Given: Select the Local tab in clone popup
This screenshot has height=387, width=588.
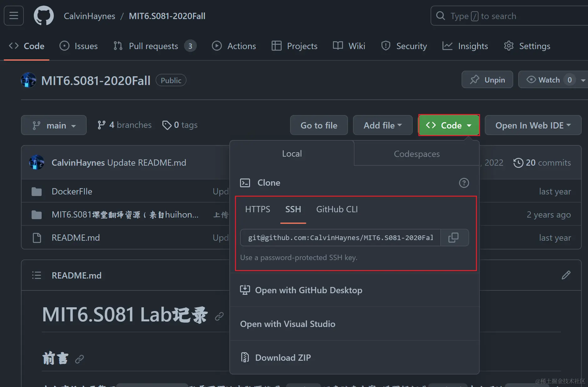Looking at the screenshot, I should pyautogui.click(x=292, y=153).
